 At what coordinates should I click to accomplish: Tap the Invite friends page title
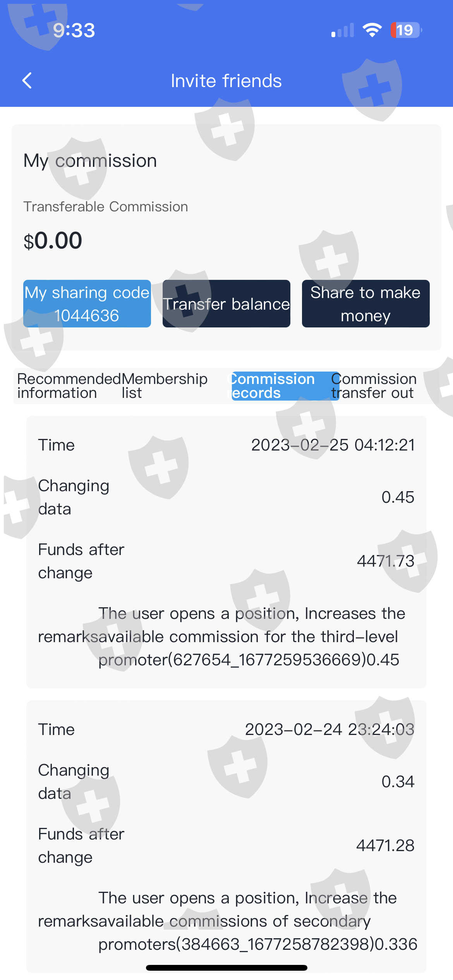(226, 81)
